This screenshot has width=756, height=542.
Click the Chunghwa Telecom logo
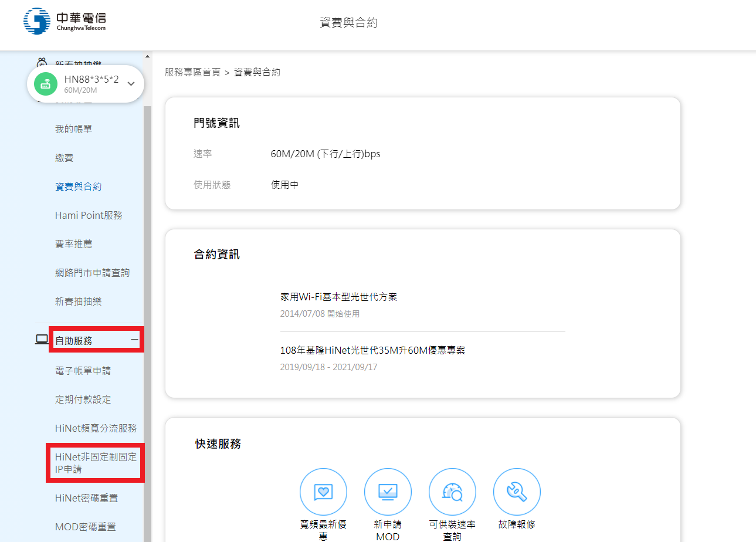(x=65, y=21)
